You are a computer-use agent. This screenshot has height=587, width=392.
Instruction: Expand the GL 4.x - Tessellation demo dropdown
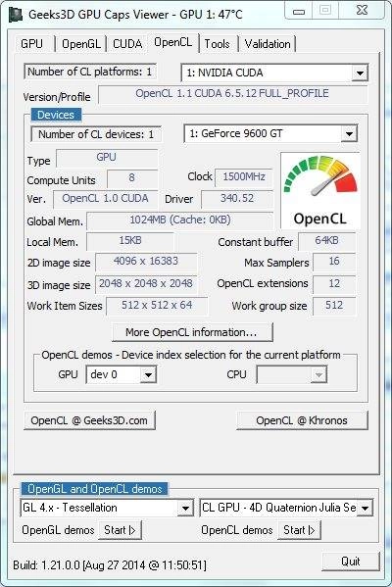(185, 508)
